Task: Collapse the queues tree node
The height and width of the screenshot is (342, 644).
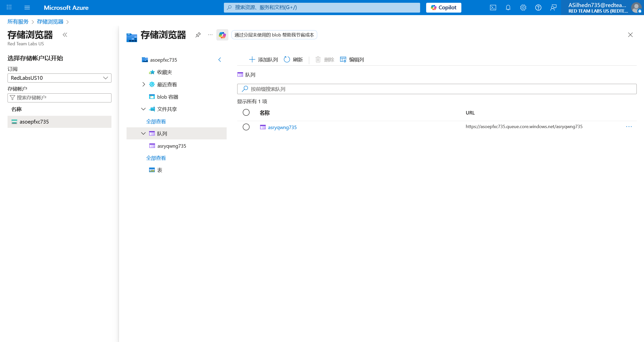Action: [143, 133]
